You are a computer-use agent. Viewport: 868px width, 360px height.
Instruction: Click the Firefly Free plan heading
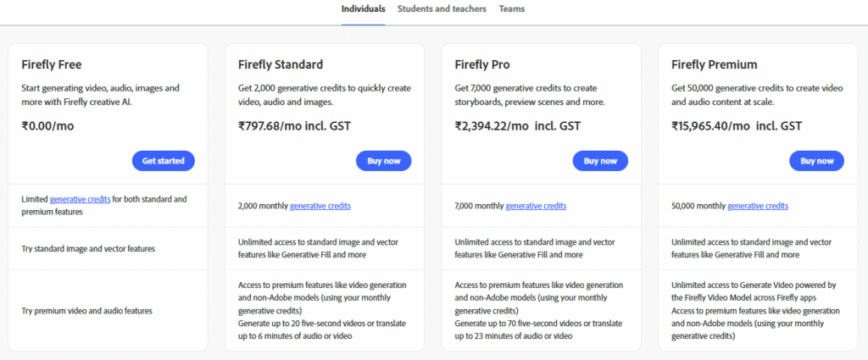coord(52,64)
